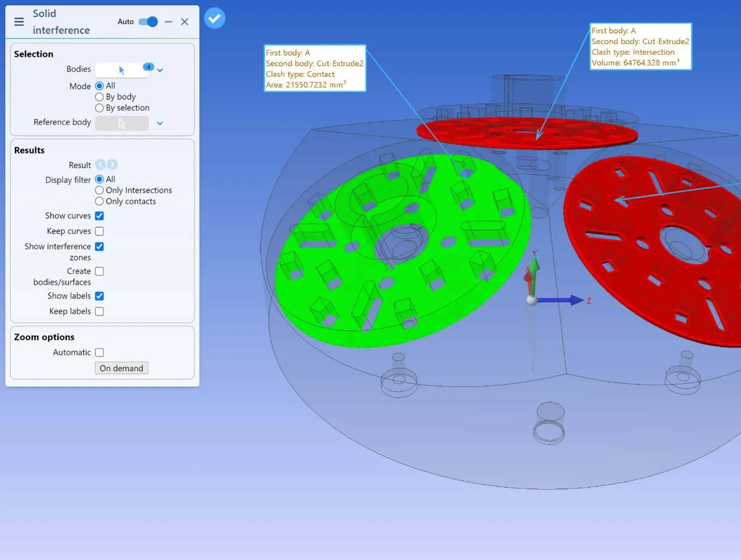Screen dimensions: 741x560
Task: Minimize the Solid interference panel
Action: (169, 21)
